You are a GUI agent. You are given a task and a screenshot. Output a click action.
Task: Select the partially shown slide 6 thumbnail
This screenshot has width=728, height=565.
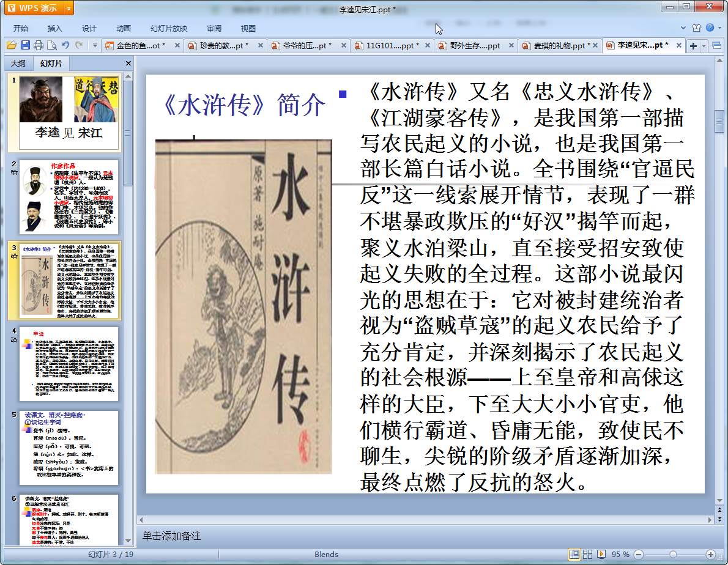click(69, 520)
